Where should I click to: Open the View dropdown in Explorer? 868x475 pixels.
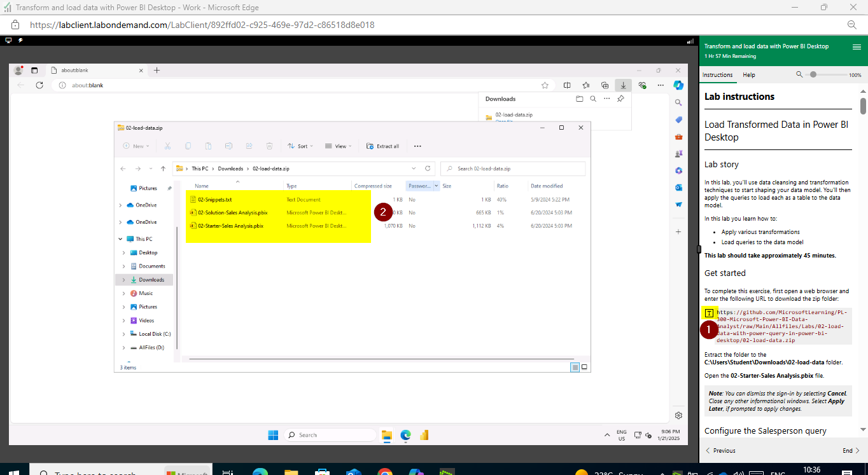click(x=339, y=146)
